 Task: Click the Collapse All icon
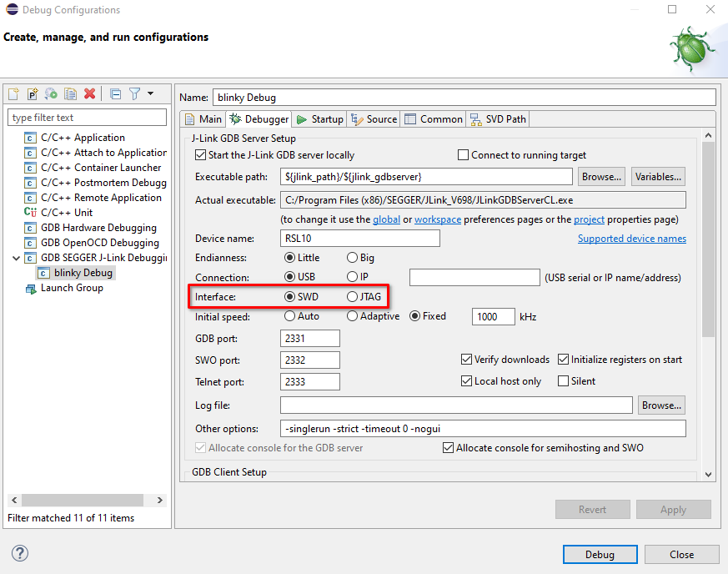(x=116, y=94)
